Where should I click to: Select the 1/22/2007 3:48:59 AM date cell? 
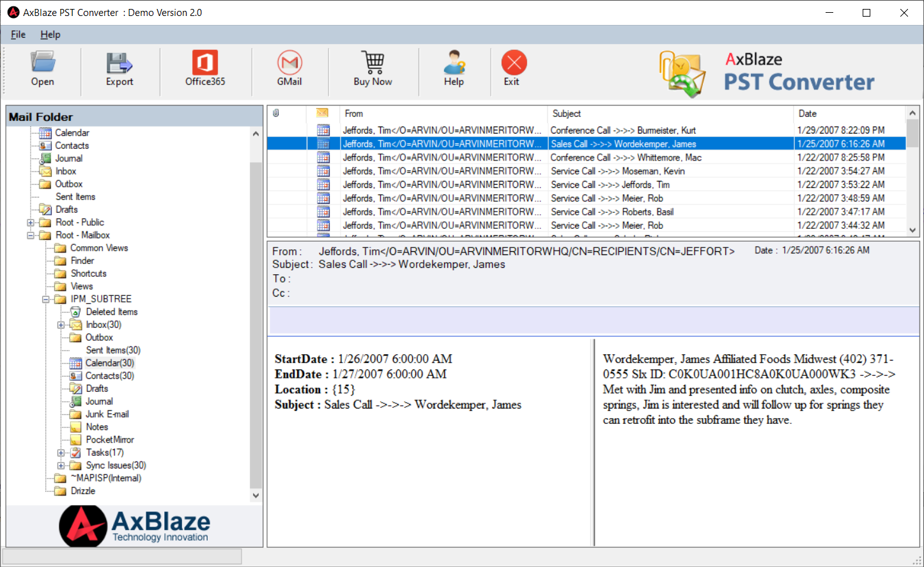coord(841,198)
